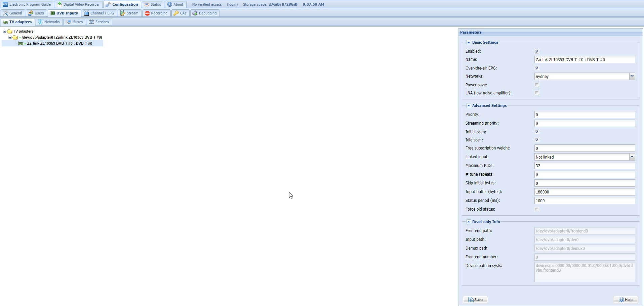The image size is (644, 307).
Task: Click the About info icon
Action: point(170,4)
